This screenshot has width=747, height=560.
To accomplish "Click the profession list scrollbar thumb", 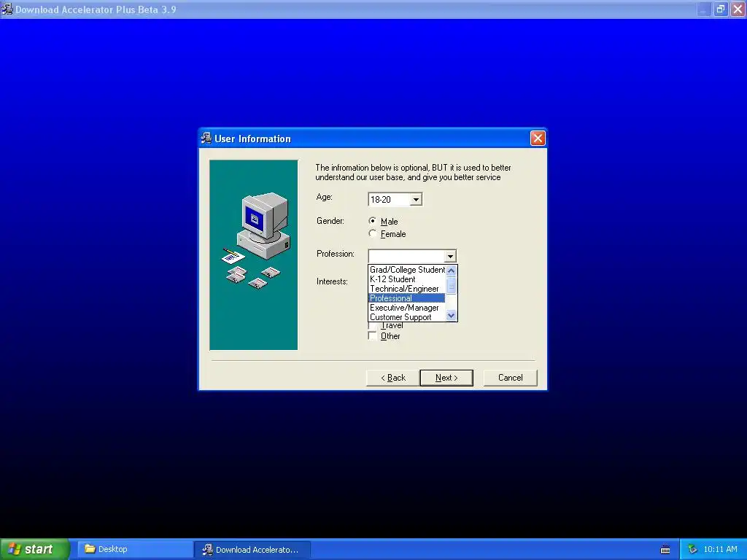I will tap(451, 285).
